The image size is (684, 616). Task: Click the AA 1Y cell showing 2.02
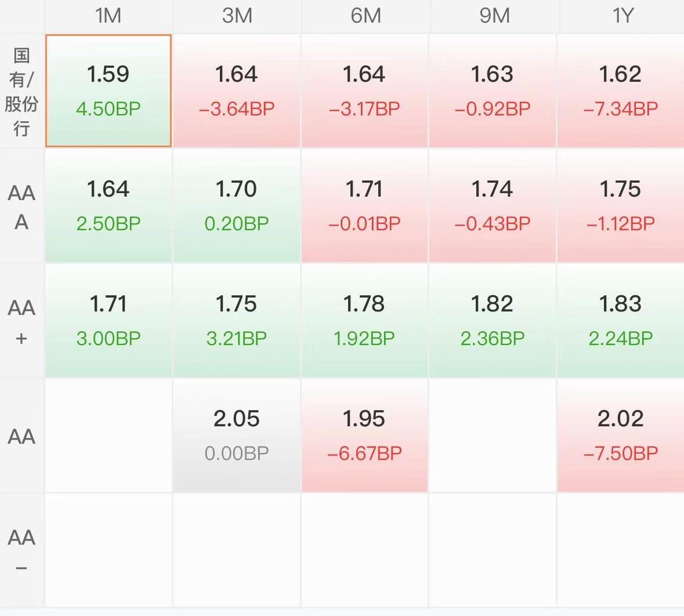coord(621,435)
